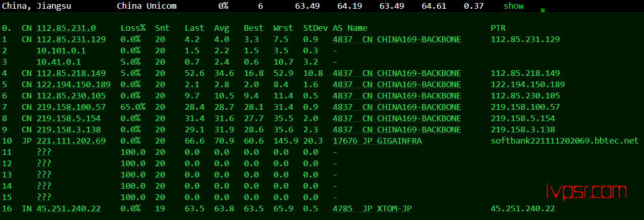Select PTR text 122.194.150.189
The height and width of the screenshot is (220, 644).
[x=528, y=85]
